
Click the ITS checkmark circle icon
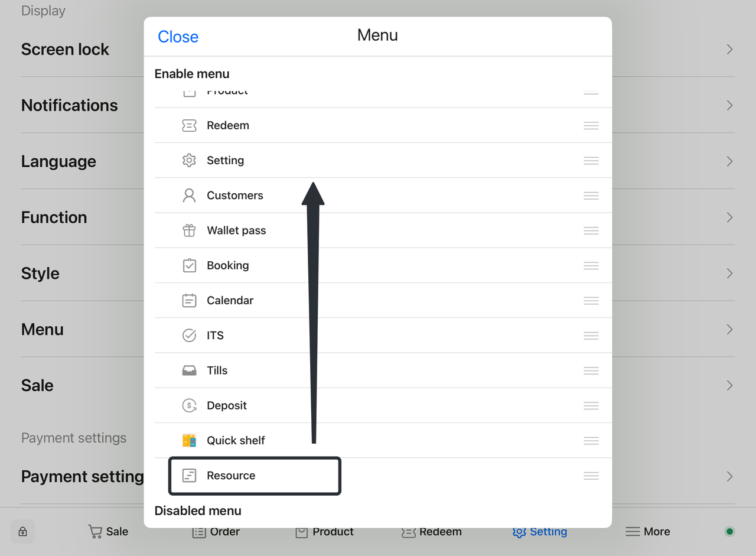pyautogui.click(x=189, y=336)
